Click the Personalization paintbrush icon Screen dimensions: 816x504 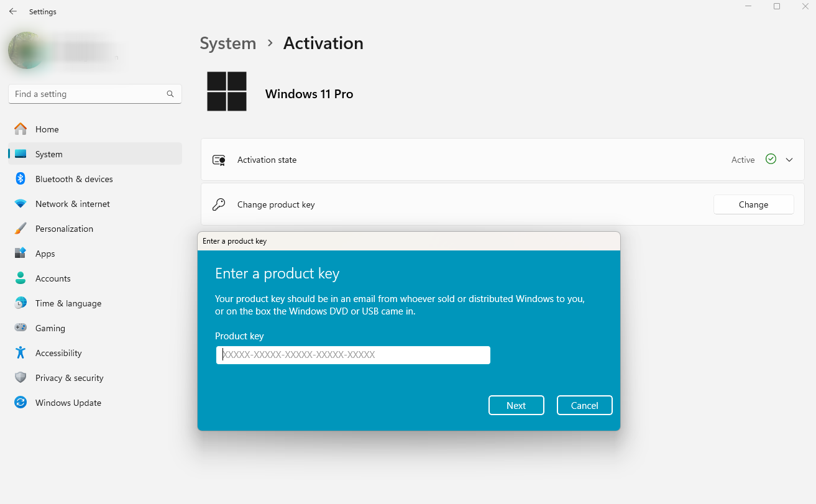coord(21,229)
